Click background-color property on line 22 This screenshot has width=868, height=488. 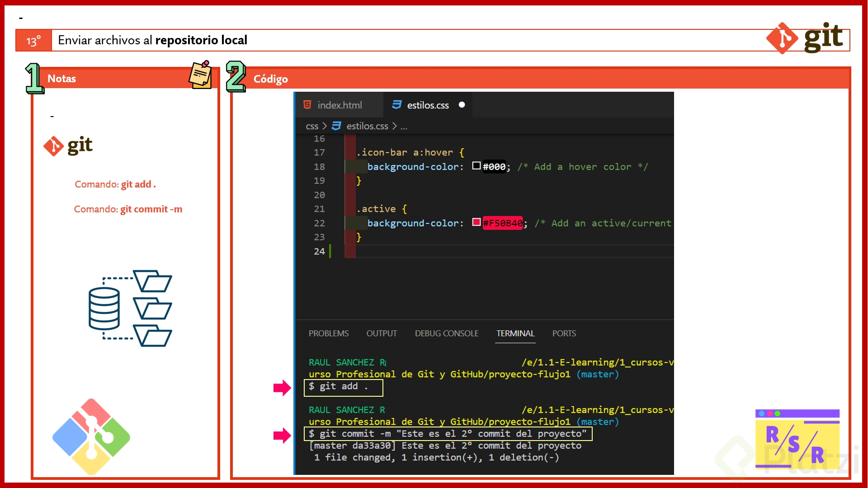[412, 223]
